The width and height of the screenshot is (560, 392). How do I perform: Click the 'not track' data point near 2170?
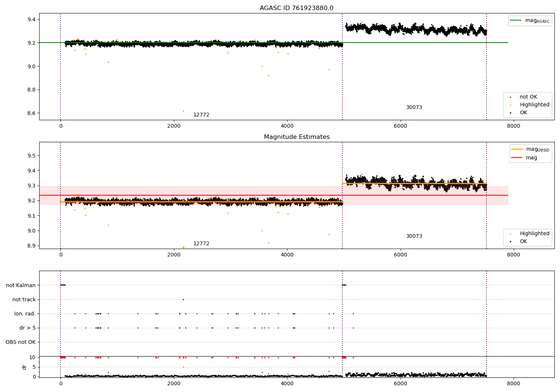coord(183,299)
